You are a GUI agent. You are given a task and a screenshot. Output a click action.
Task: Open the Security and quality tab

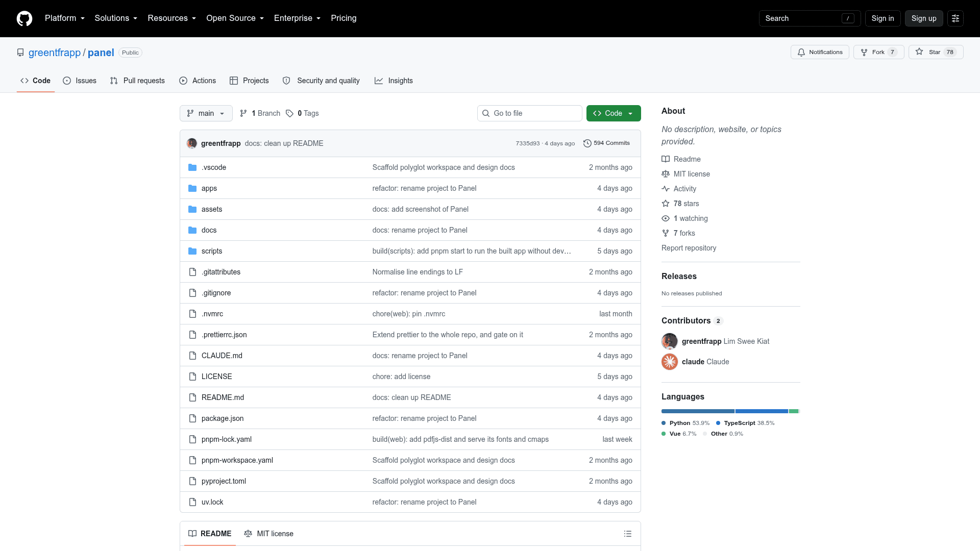[x=321, y=81]
